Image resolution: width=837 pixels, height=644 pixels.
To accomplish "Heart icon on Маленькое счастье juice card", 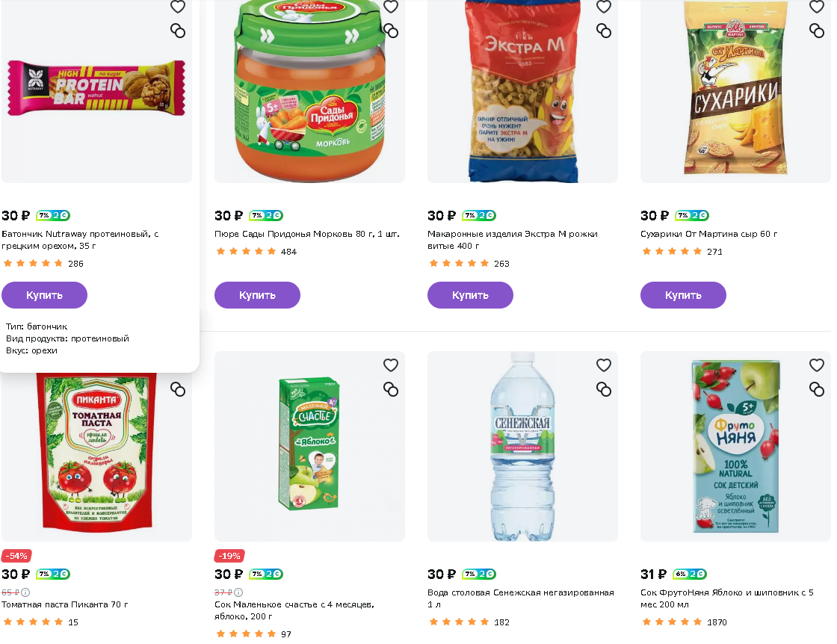I will [x=391, y=365].
